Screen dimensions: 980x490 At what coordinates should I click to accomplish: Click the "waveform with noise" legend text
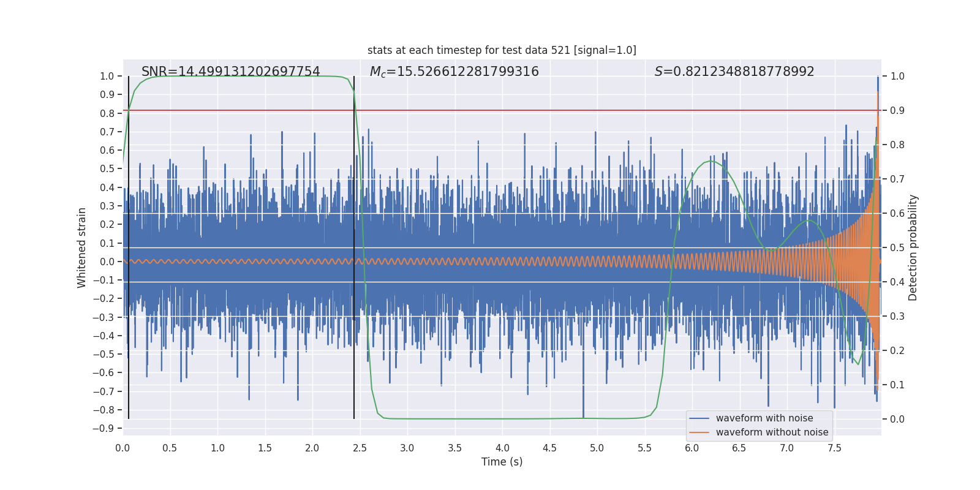coord(764,418)
